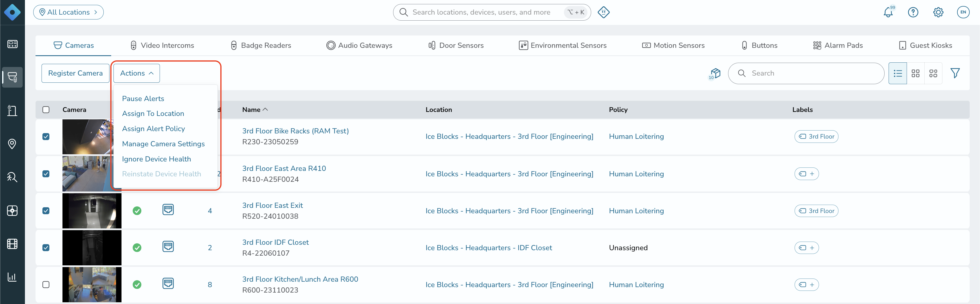
Task: Uncheck the 3rd Floor East Area R410 row
Action: (46, 174)
